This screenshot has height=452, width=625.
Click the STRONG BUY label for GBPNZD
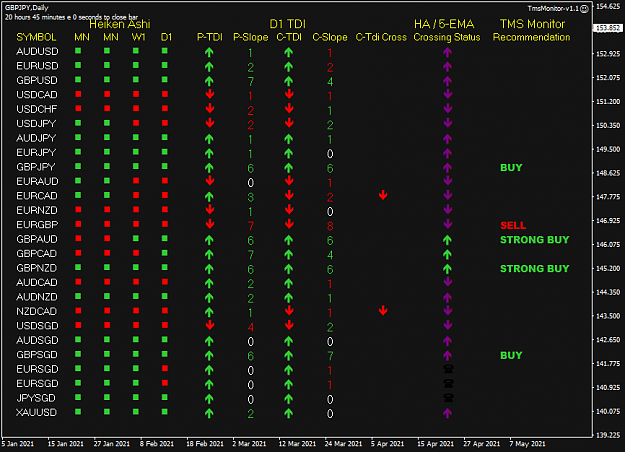click(535, 269)
